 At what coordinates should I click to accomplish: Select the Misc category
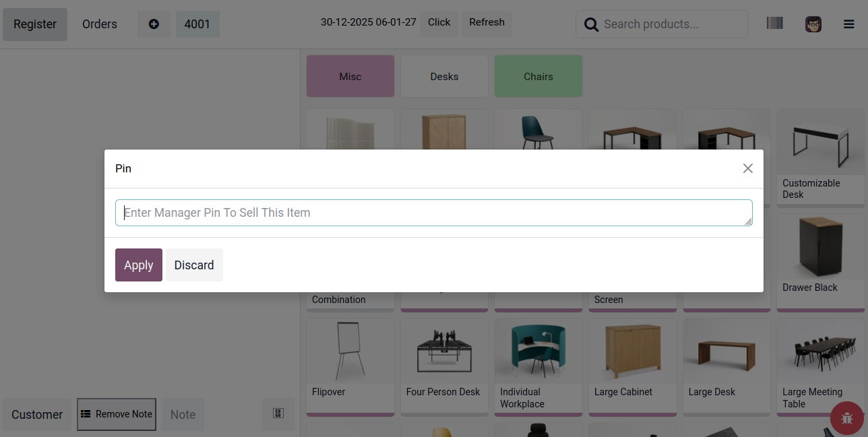[350, 76]
